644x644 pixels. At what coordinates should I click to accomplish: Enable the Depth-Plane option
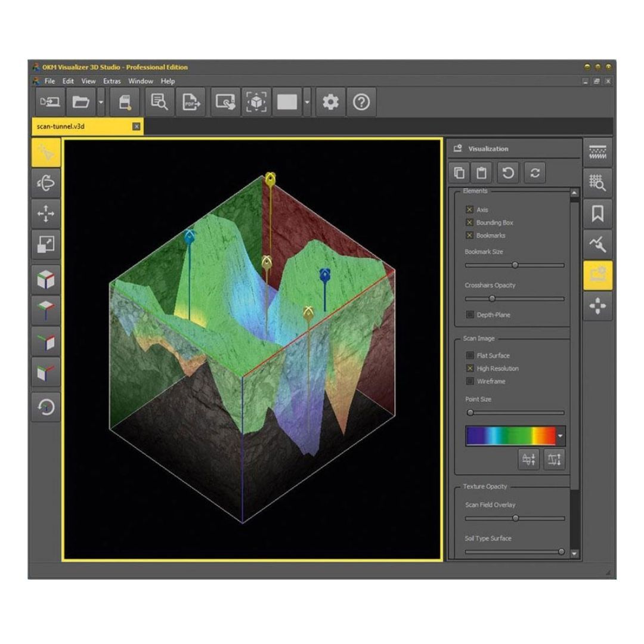[470, 314]
